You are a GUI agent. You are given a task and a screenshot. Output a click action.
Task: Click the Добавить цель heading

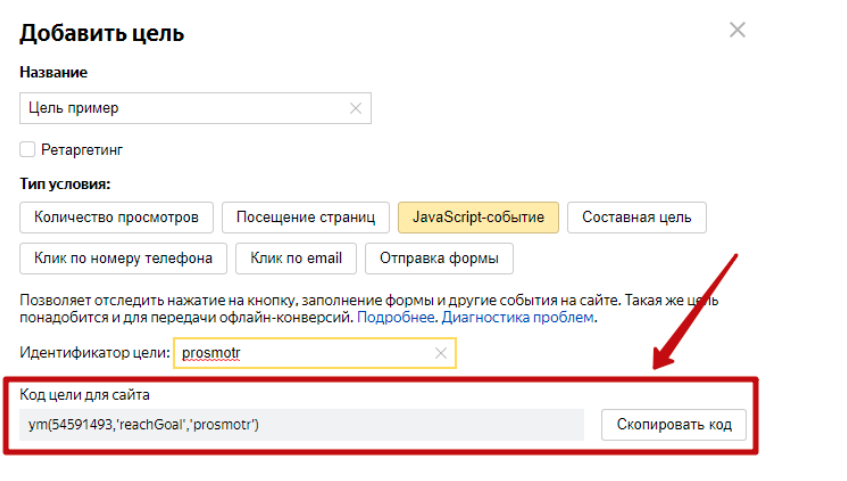point(102,34)
